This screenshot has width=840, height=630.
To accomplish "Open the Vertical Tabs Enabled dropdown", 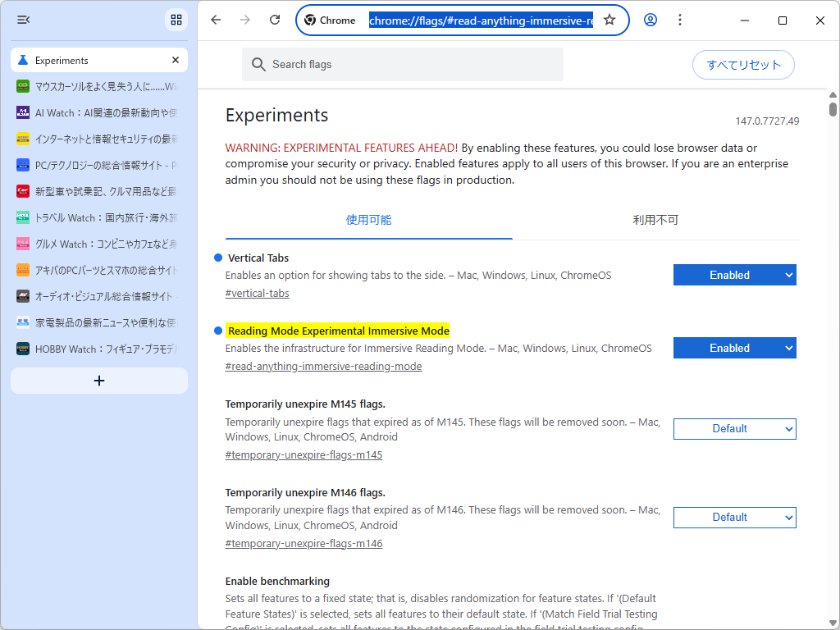I will (x=734, y=275).
